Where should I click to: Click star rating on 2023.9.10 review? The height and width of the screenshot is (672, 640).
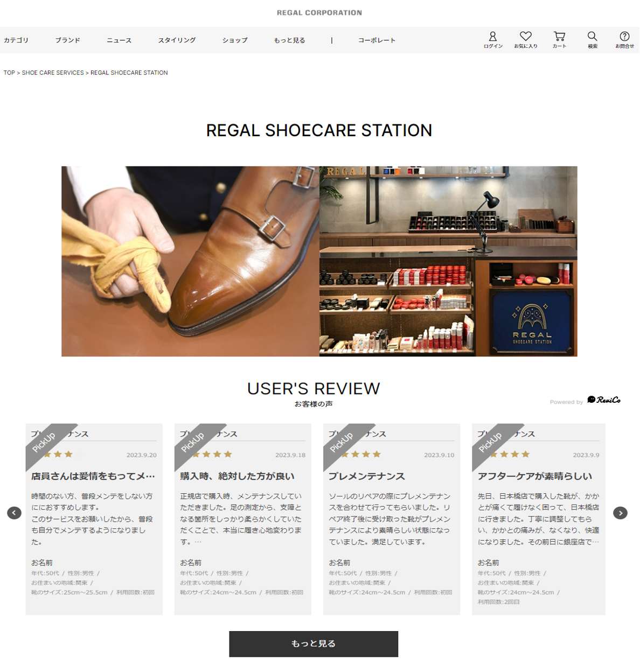pyautogui.click(x=356, y=454)
